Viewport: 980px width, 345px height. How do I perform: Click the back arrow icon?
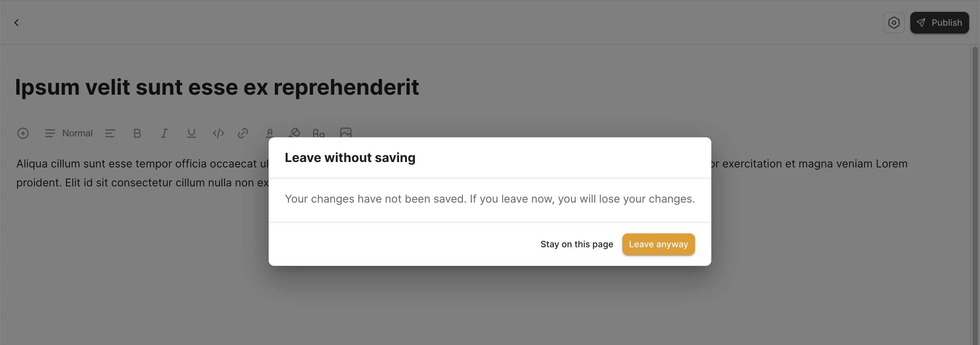pos(16,23)
